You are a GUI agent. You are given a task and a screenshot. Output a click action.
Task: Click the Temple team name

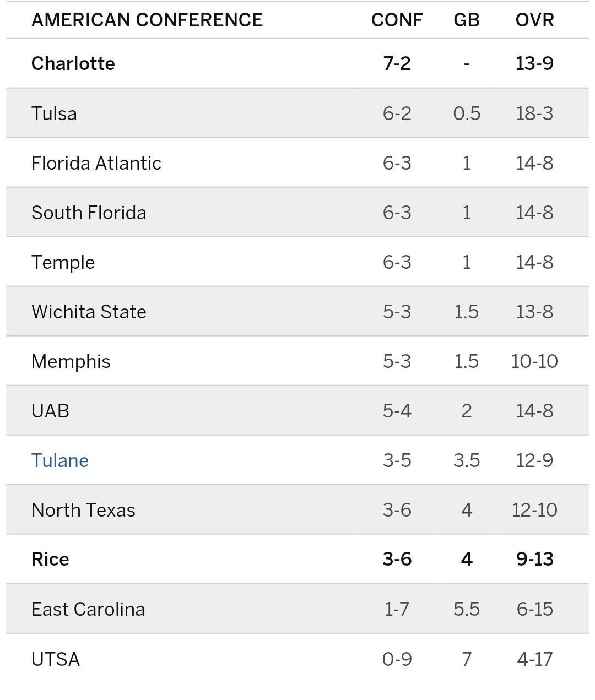(63, 262)
